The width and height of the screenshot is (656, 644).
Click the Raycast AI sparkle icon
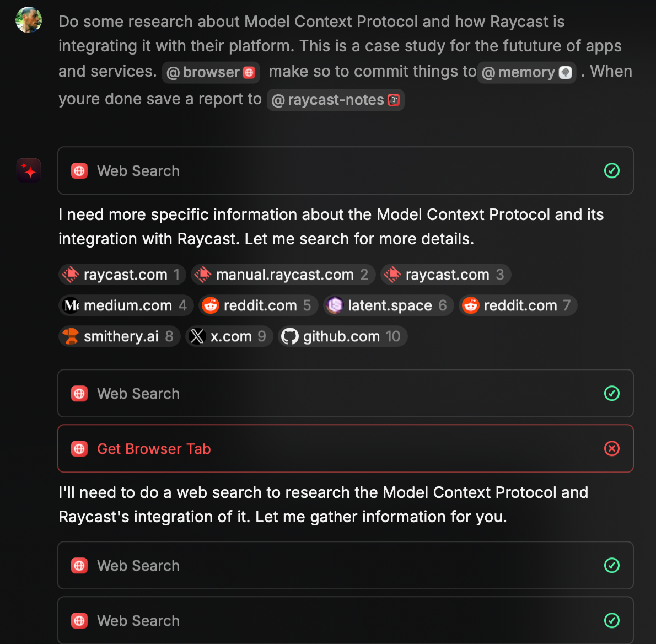(29, 170)
